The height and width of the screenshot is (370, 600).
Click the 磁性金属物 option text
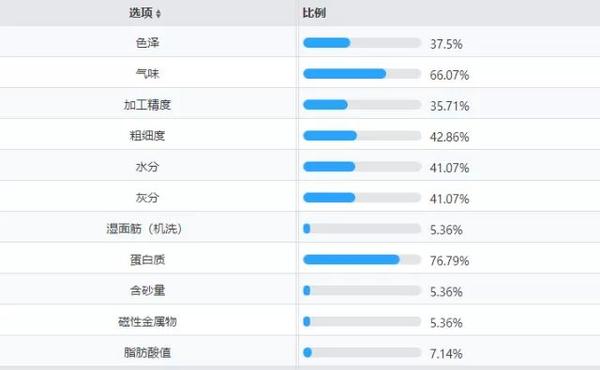(147, 322)
